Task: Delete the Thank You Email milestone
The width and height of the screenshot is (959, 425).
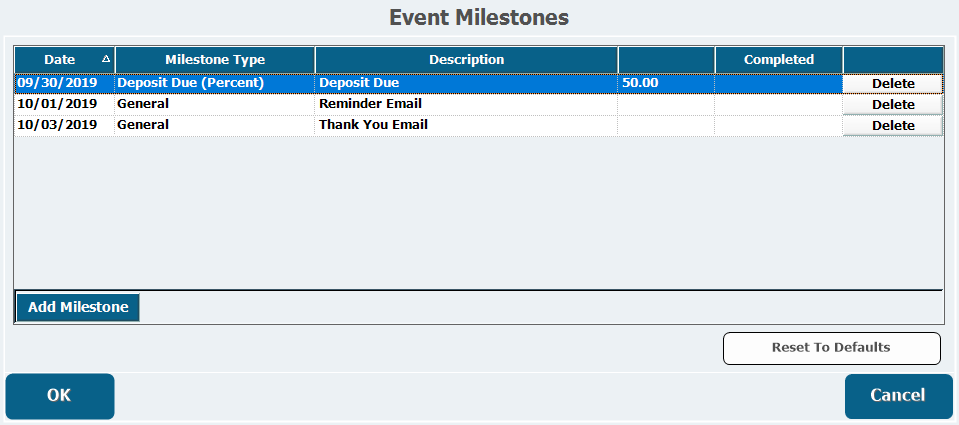Action: (892, 126)
